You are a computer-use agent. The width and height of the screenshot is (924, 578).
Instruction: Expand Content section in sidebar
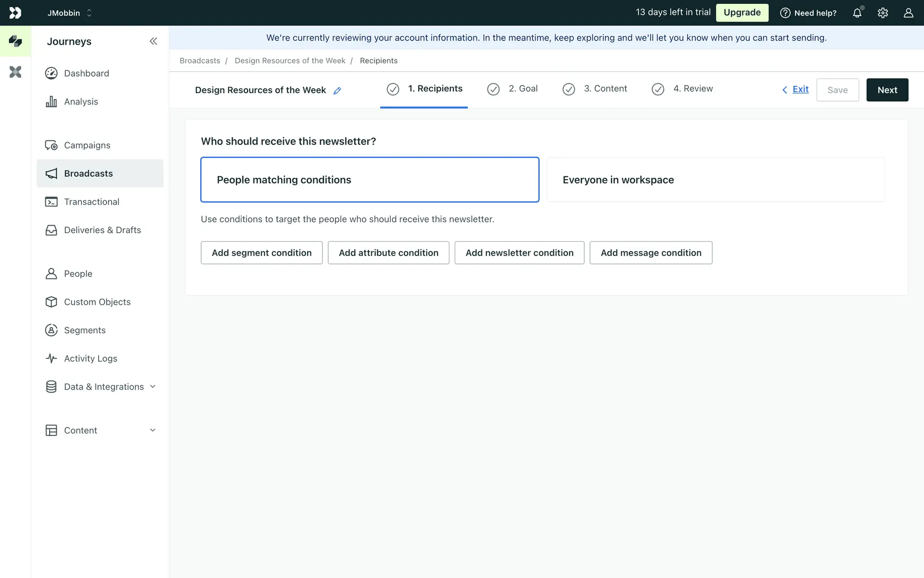point(100,430)
